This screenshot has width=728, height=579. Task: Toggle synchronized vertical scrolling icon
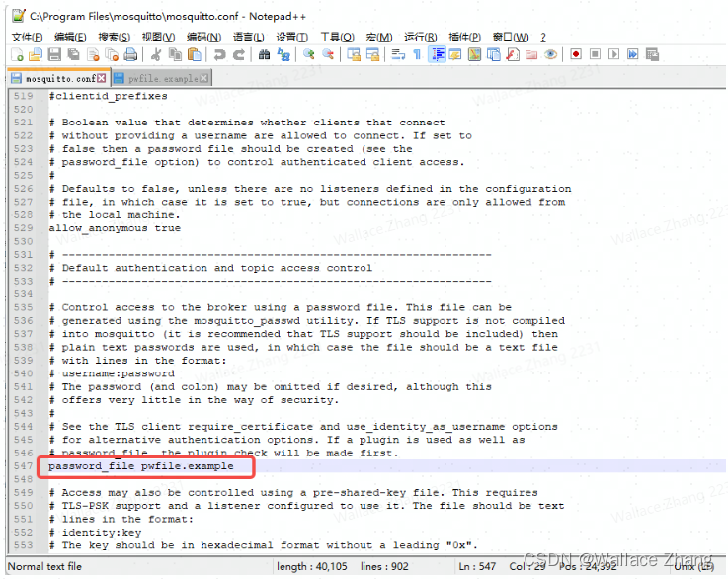pyautogui.click(x=354, y=54)
